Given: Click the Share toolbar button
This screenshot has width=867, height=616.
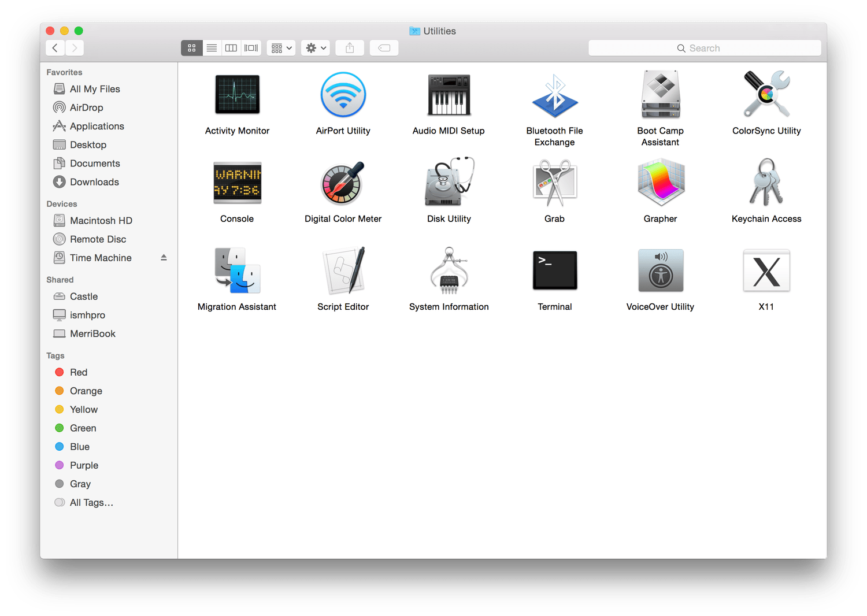Looking at the screenshot, I should tap(350, 48).
